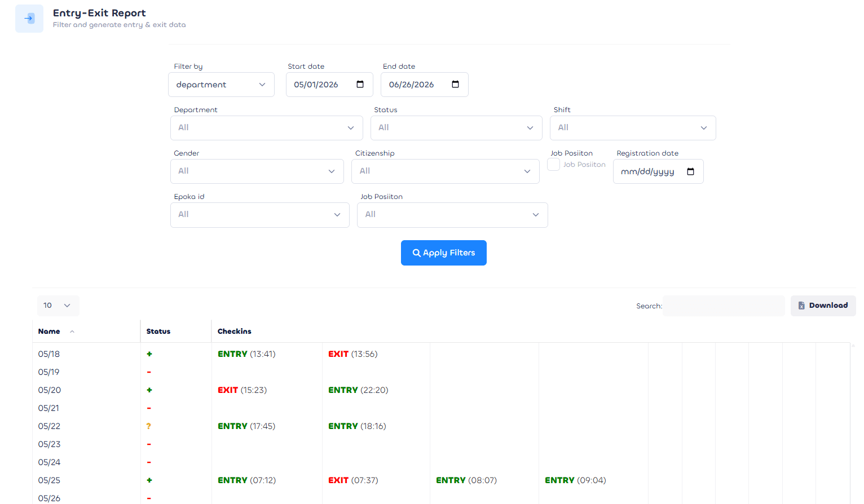Click the Download button

click(823, 306)
